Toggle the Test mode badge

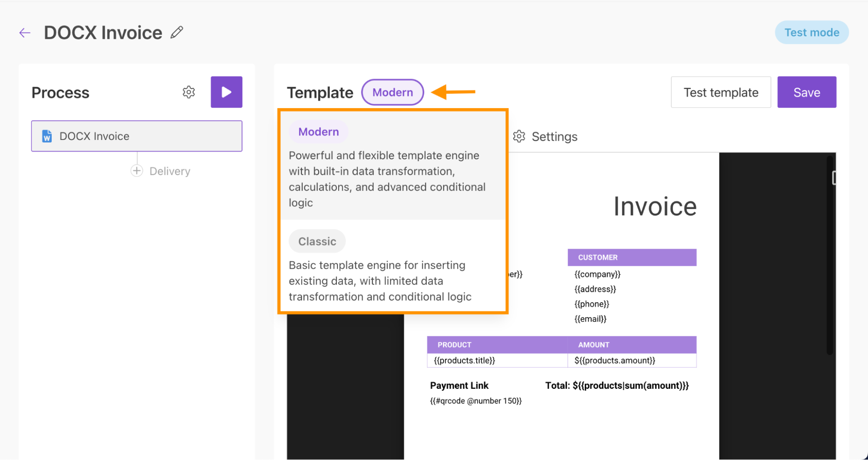(x=812, y=33)
